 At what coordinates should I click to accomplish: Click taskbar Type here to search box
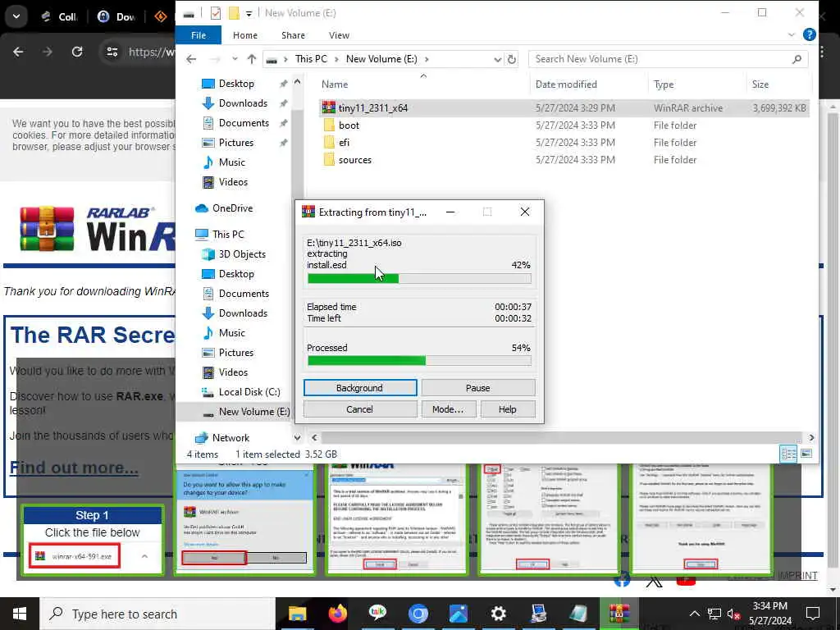point(157,614)
